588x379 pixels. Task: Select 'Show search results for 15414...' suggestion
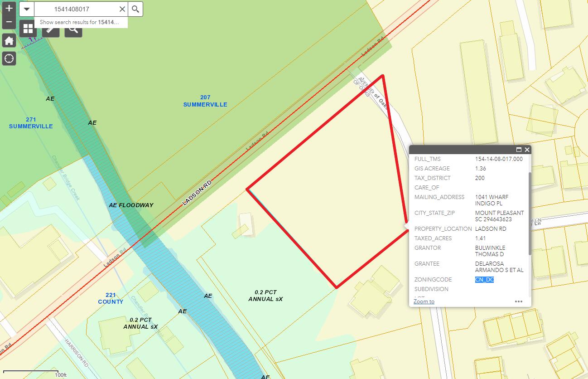click(79, 22)
